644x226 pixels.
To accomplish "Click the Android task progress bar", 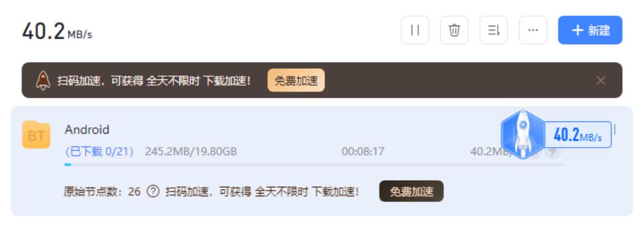I will (x=314, y=164).
